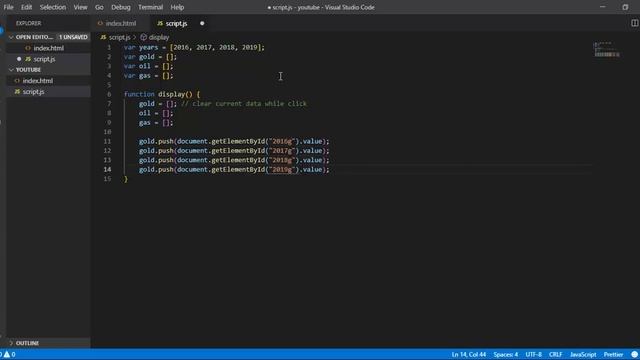The height and width of the screenshot is (360, 640).
Task: Click the HTML icon on index.html tab
Action: point(100,24)
